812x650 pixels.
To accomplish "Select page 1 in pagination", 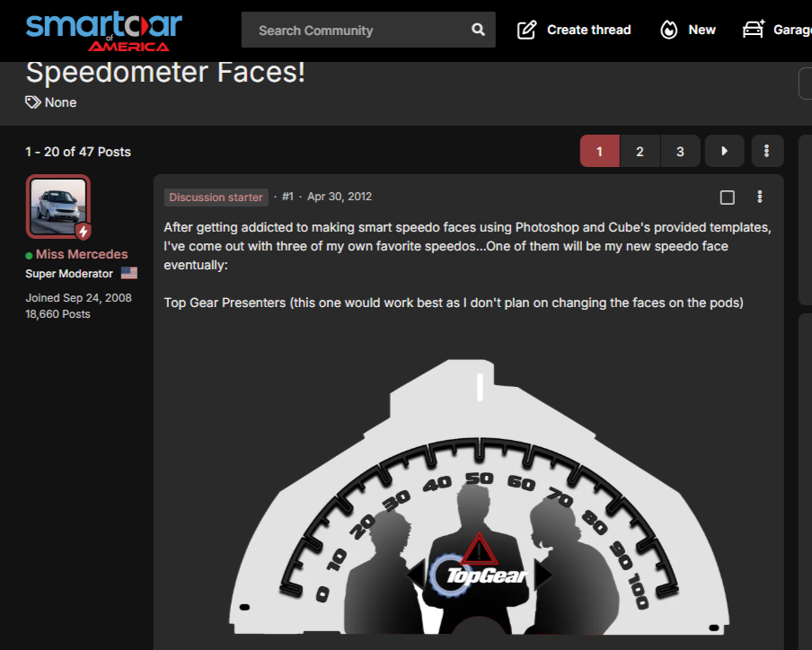I will 599,152.
